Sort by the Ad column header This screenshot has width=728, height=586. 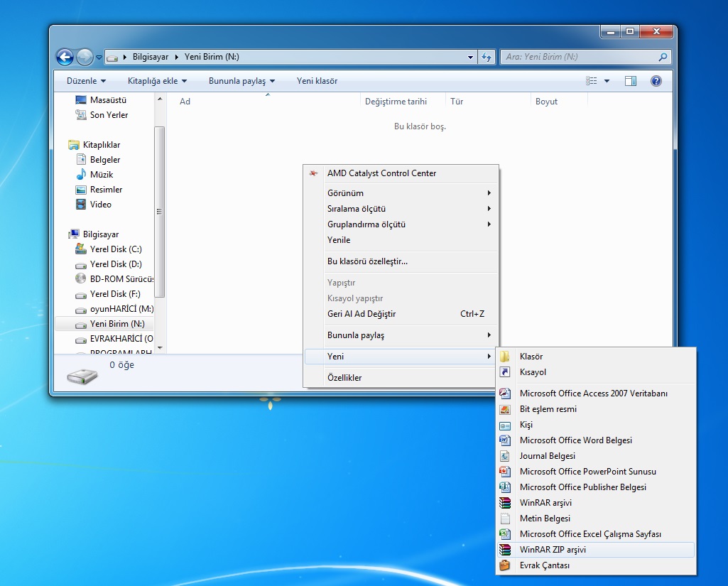pyautogui.click(x=185, y=102)
